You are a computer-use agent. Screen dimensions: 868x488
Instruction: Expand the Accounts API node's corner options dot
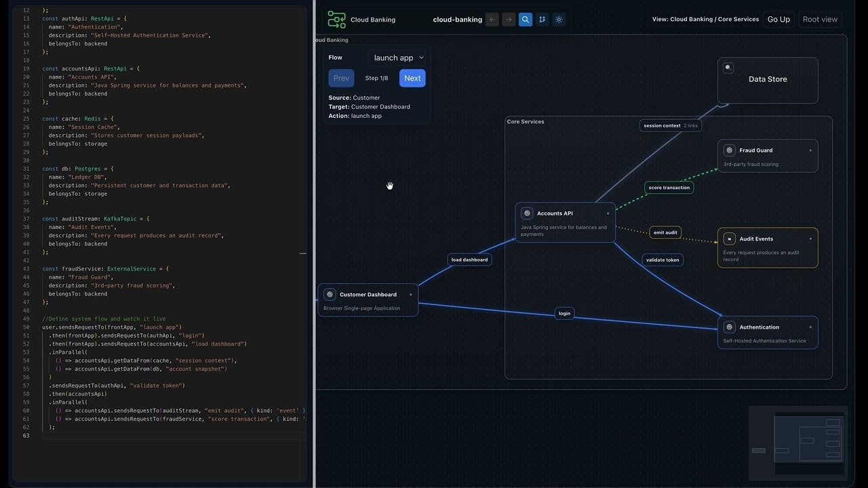click(x=608, y=213)
